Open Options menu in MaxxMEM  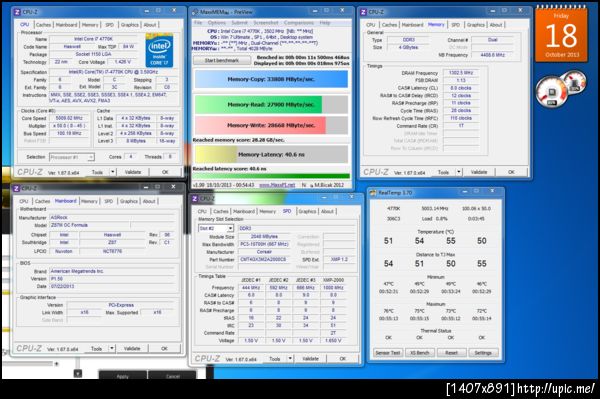point(217,23)
